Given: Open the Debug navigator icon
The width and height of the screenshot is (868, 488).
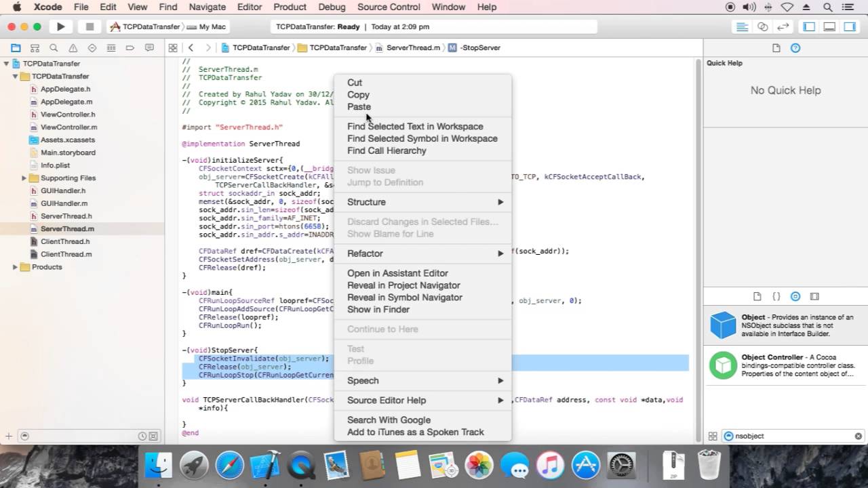Looking at the screenshot, I should coord(111,48).
